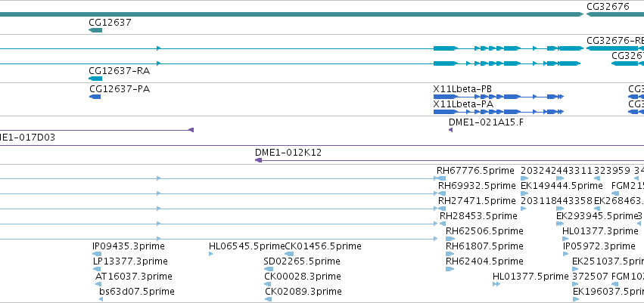Click the RH62404.5prime label
Image resolution: width=644 pixels, height=303 pixels.
[x=484, y=261]
